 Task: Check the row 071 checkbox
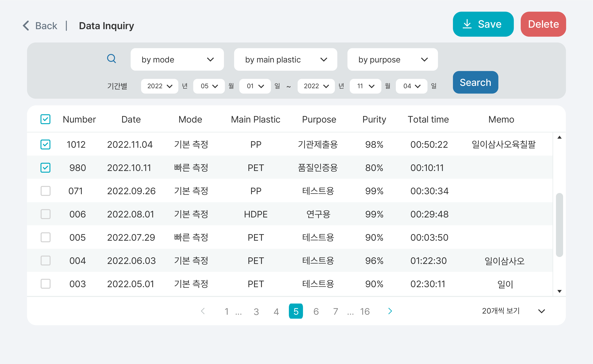coord(45,191)
